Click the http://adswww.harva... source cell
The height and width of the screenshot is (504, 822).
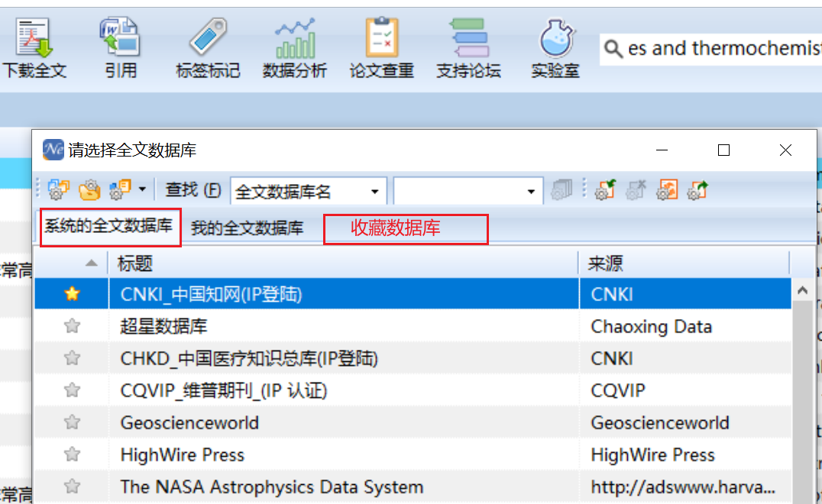(685, 486)
